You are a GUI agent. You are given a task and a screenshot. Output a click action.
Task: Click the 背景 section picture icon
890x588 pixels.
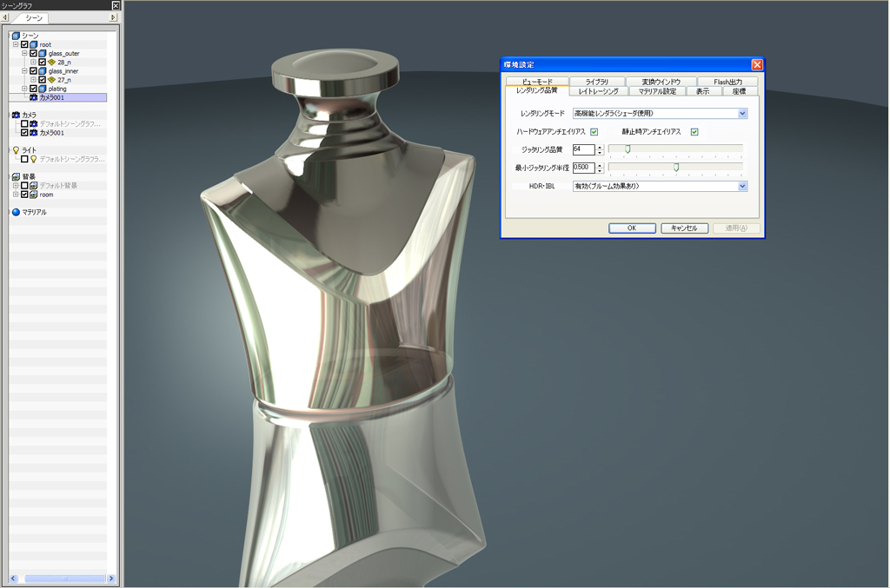pyautogui.click(x=16, y=176)
